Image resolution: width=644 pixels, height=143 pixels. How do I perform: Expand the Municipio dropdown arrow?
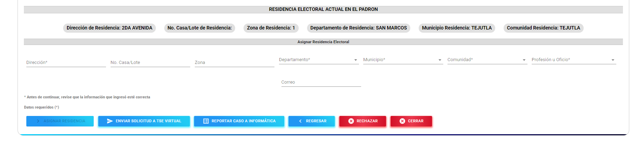tap(440, 60)
